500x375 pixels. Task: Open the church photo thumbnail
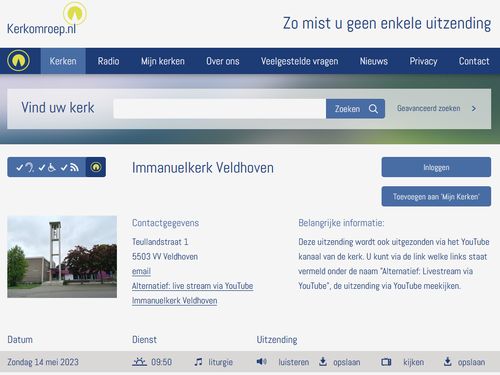(62, 257)
